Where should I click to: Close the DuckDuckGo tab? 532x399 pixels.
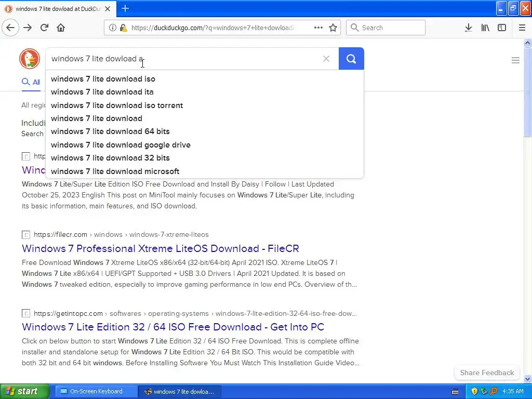point(108,9)
